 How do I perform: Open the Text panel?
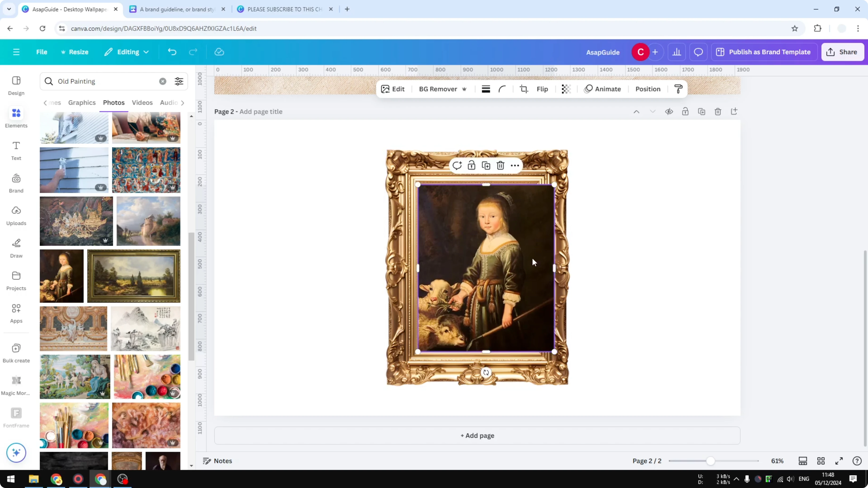pos(16,151)
